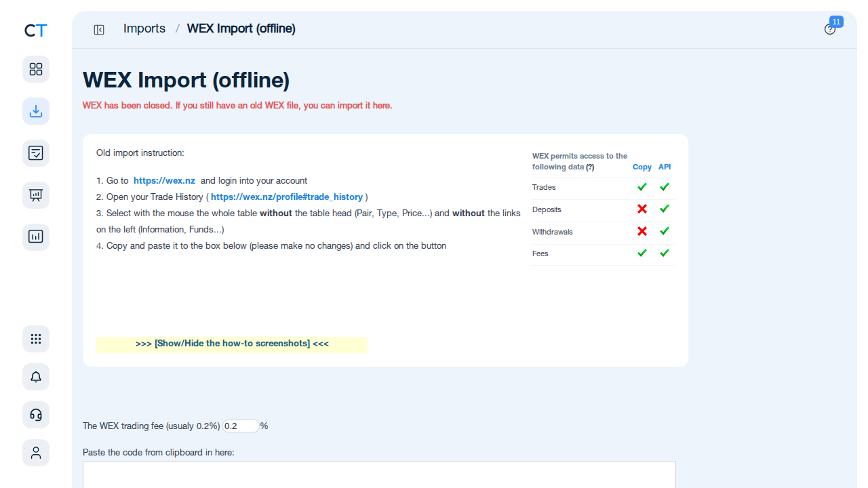Select WEX Import (offline) breadcrumb

[x=241, y=28]
